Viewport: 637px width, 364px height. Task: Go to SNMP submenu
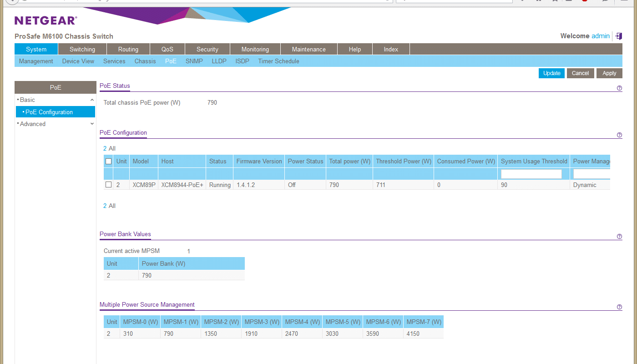point(194,61)
